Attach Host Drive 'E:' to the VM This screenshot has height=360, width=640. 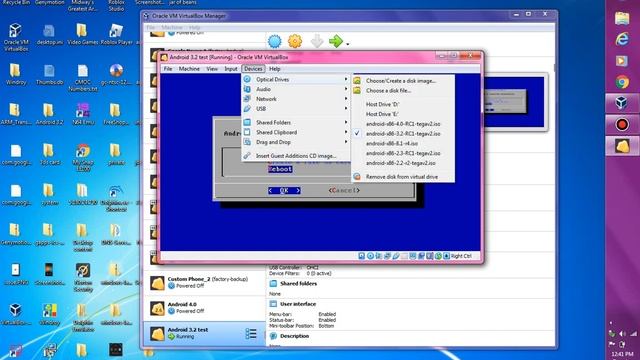coord(403,114)
